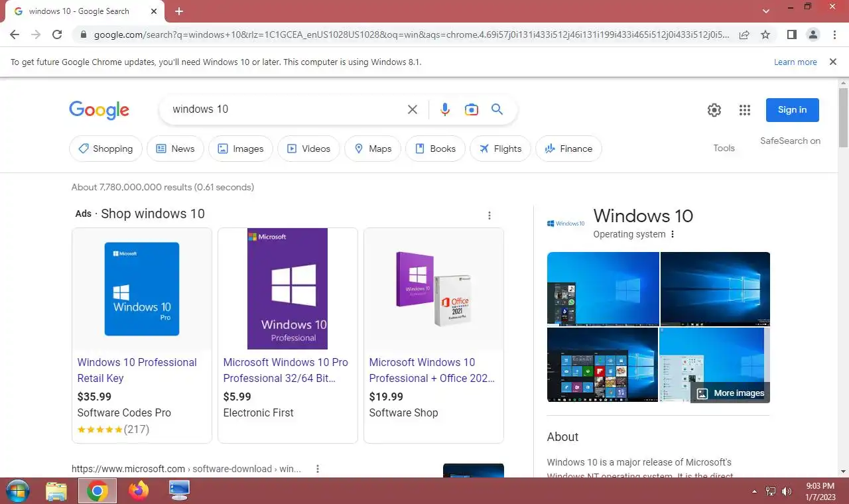Viewport: 849px width, 504px height.
Task: Share this page from address bar
Action: (744, 34)
